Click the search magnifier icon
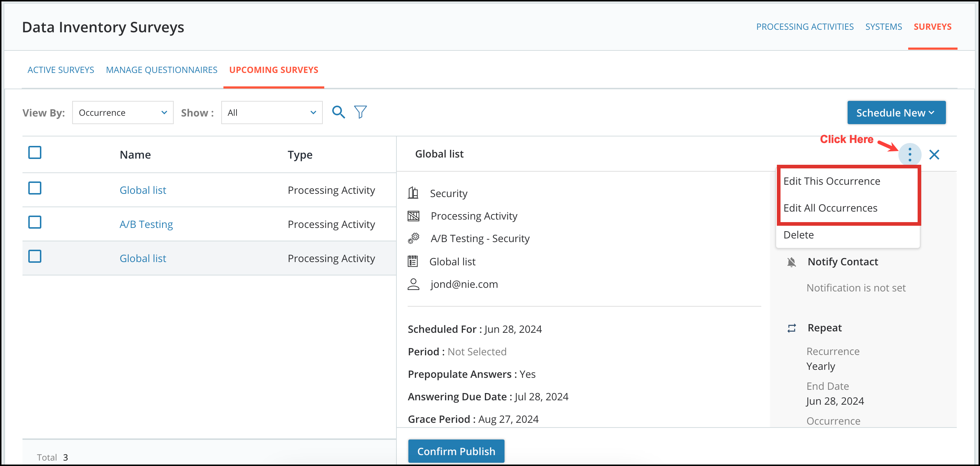980x466 pixels. pos(338,112)
